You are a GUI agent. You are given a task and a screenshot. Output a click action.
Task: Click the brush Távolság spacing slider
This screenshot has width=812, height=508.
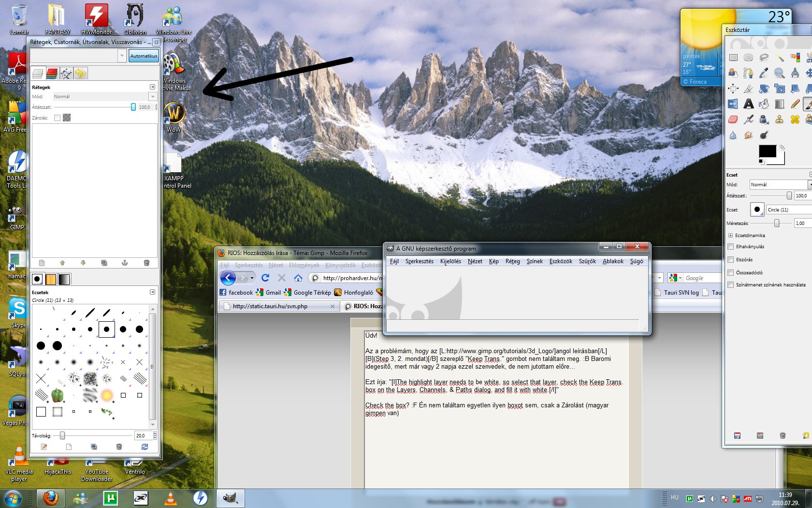pos(93,436)
